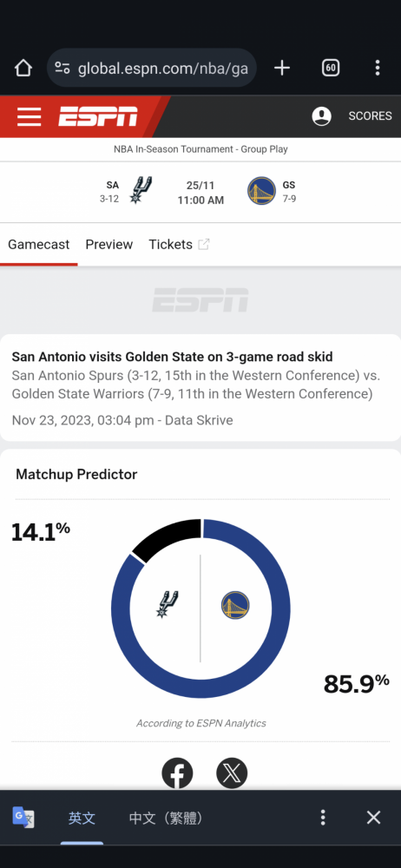Select English (英文) in translate bar
This screenshot has height=868, width=401.
click(82, 819)
